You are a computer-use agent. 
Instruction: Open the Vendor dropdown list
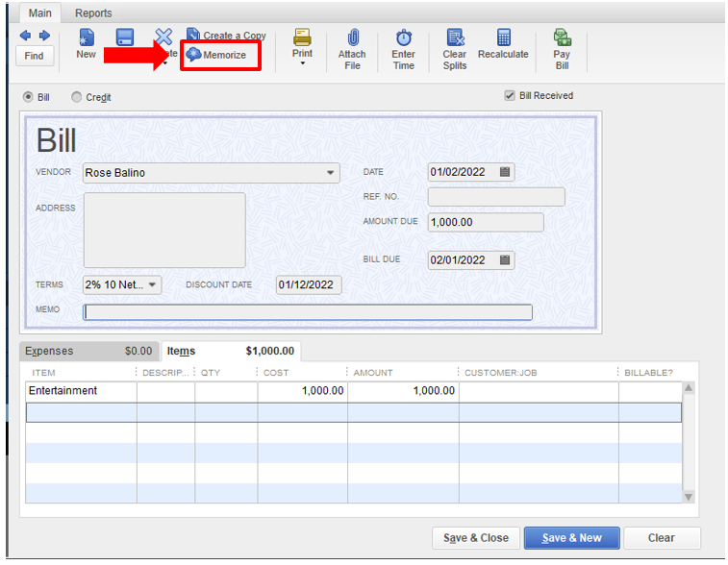330,173
